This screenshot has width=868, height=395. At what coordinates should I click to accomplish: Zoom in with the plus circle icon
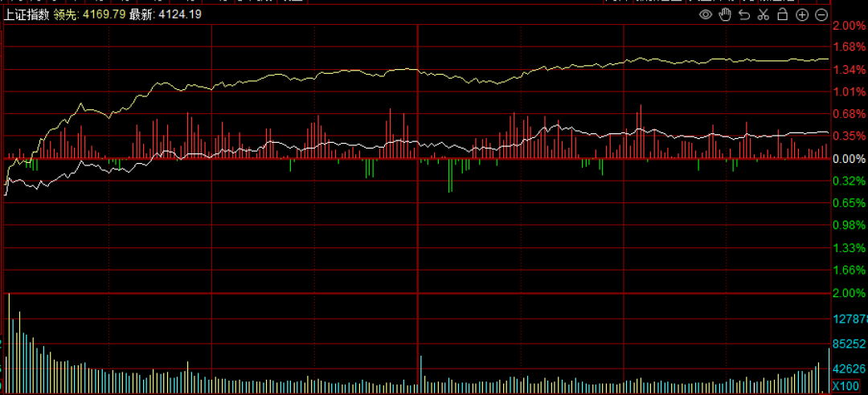tap(801, 15)
